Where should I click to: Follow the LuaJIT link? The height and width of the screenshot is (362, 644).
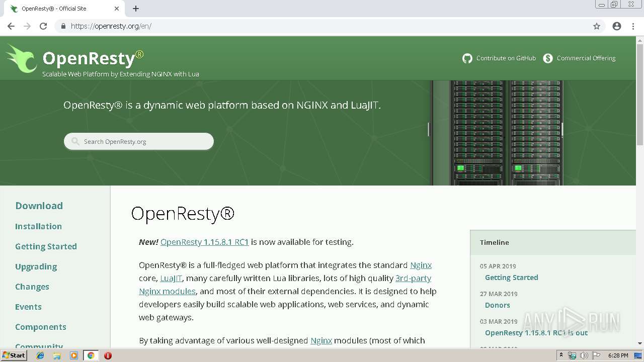tap(171, 278)
